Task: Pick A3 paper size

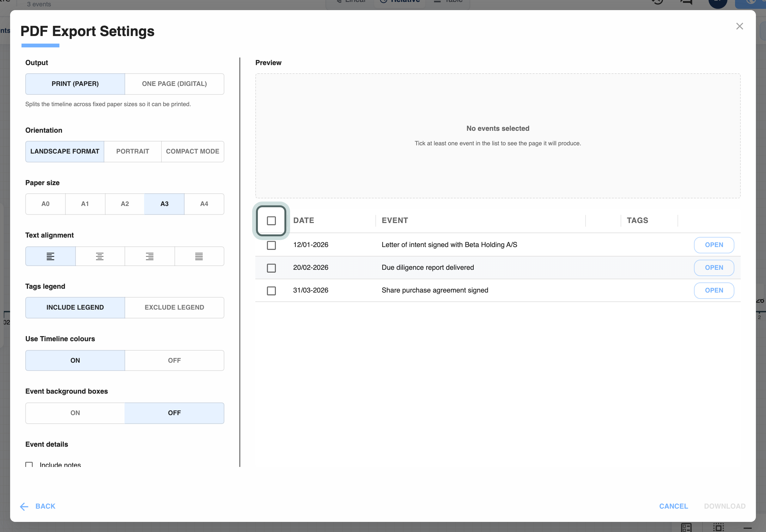Action: click(164, 204)
